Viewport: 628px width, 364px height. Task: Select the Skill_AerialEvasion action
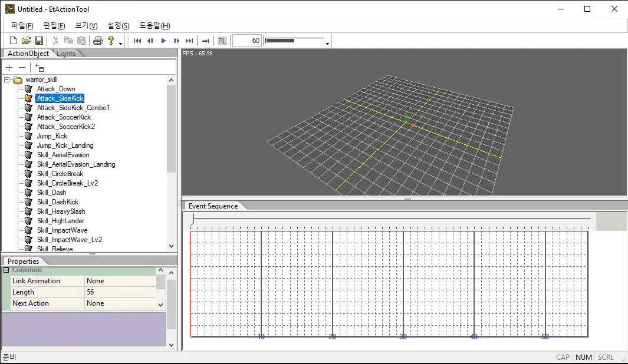[x=63, y=155]
